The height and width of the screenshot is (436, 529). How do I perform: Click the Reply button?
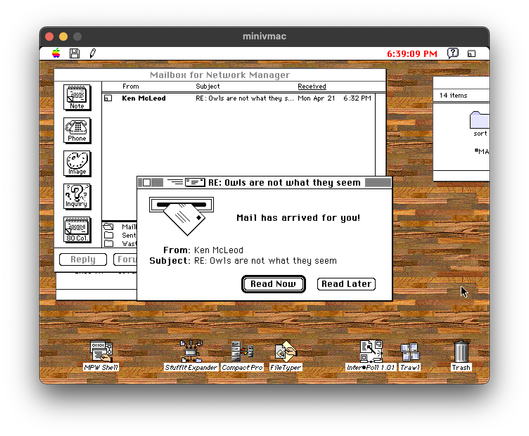(83, 260)
